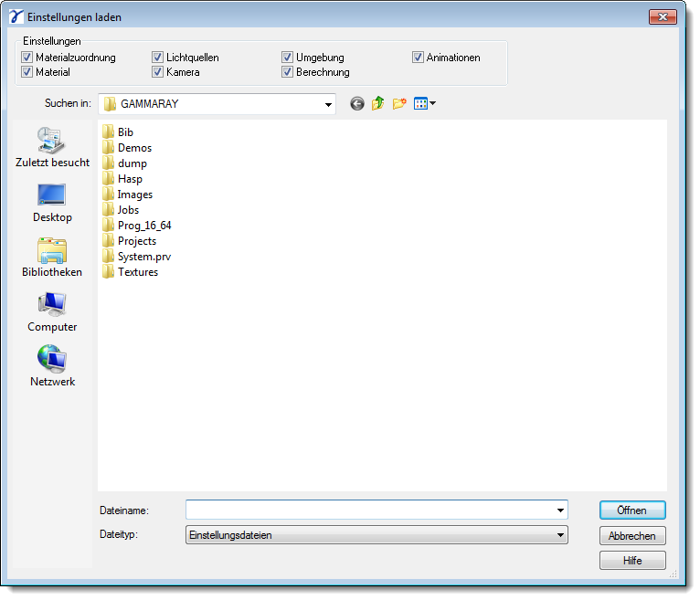700x600 pixels.
Task: Click the app icon in title bar
Action: [x=16, y=16]
